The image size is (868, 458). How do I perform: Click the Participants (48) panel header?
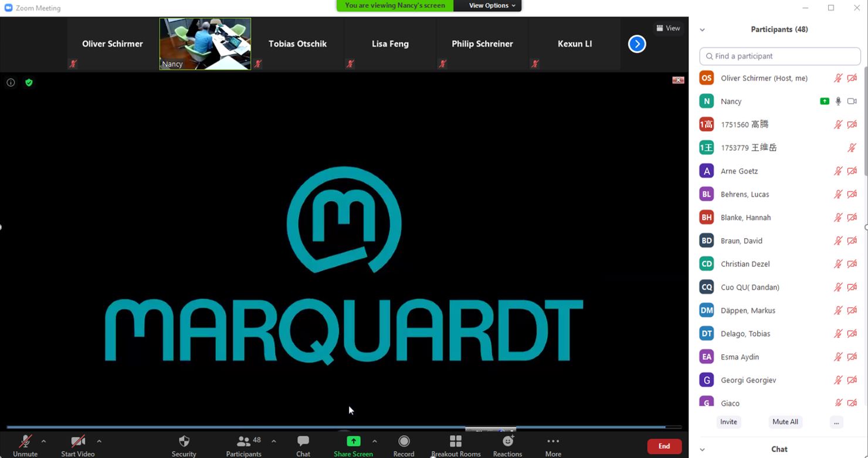point(779,29)
